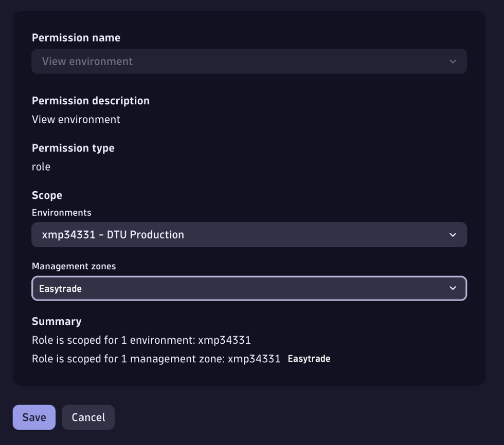Click the Easytrade tag in Summary
The height and width of the screenshot is (445, 504).
tap(309, 359)
